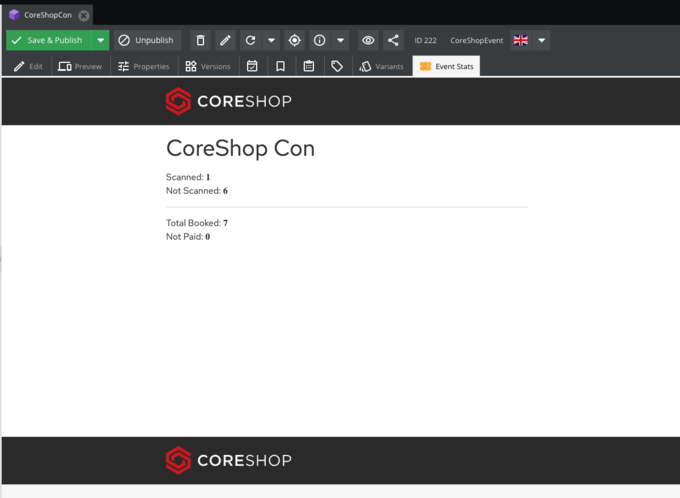Click the share icon
This screenshot has width=680, height=498.
pyautogui.click(x=393, y=40)
